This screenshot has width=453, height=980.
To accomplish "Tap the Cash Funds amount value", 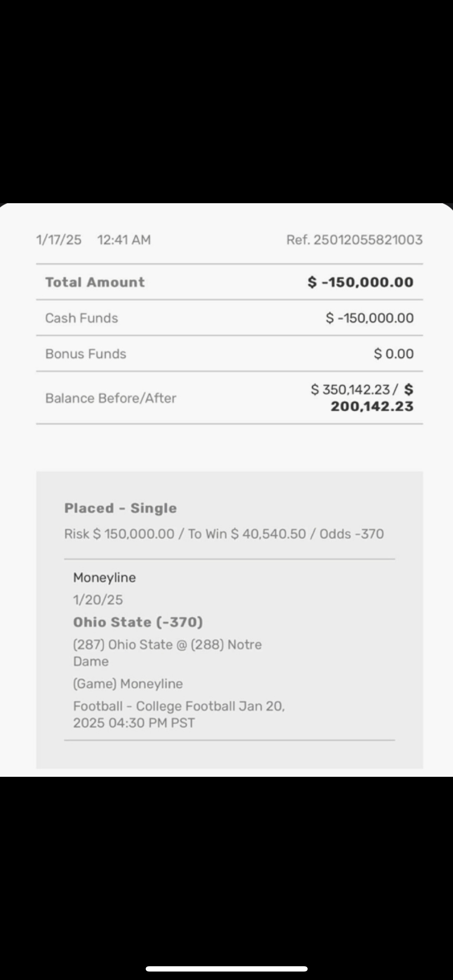I will [x=369, y=318].
